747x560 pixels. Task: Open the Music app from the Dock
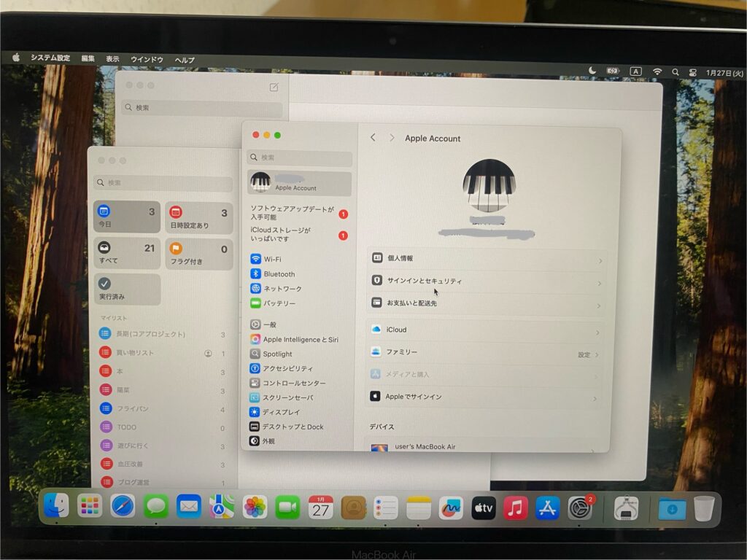516,507
